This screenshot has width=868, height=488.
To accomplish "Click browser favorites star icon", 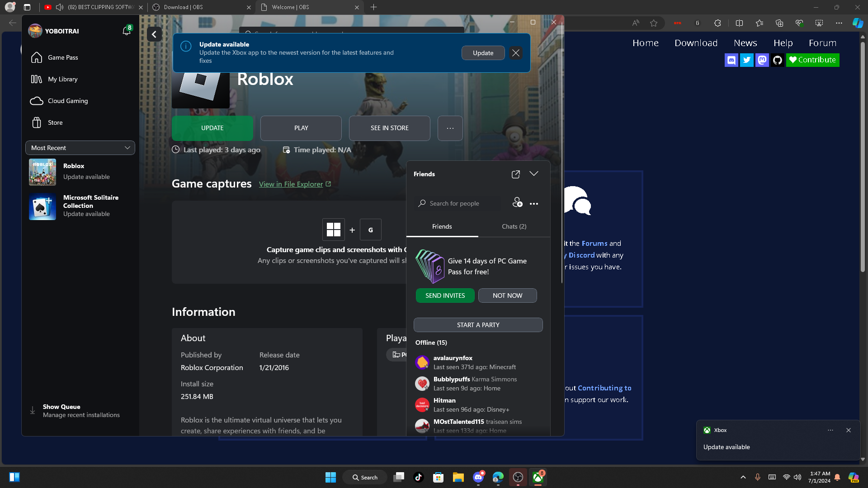I will [654, 23].
